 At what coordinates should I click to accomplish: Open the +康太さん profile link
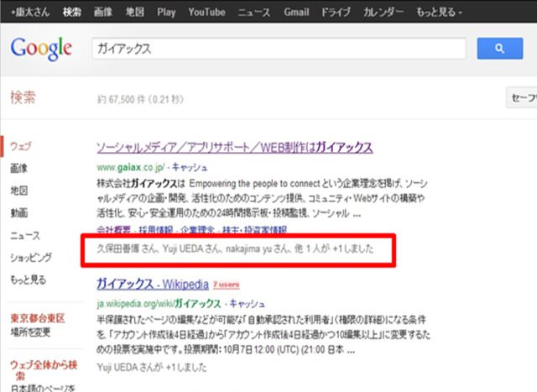pyautogui.click(x=30, y=12)
